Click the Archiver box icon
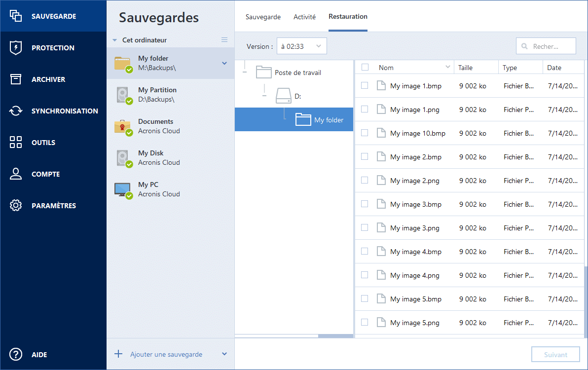The width and height of the screenshot is (588, 370). 16,79
